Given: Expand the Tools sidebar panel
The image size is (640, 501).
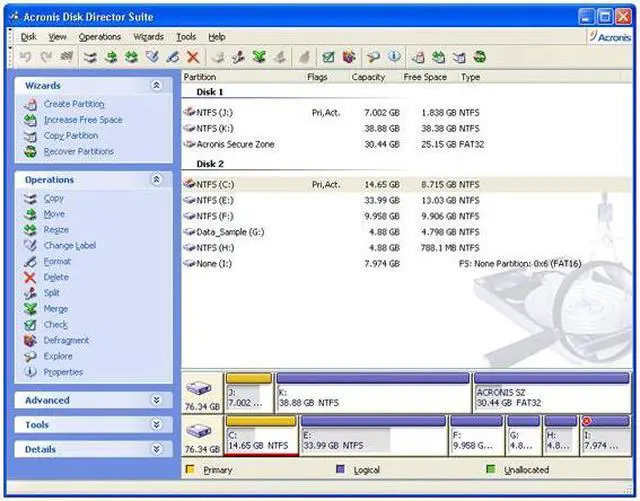Looking at the screenshot, I should [x=156, y=425].
